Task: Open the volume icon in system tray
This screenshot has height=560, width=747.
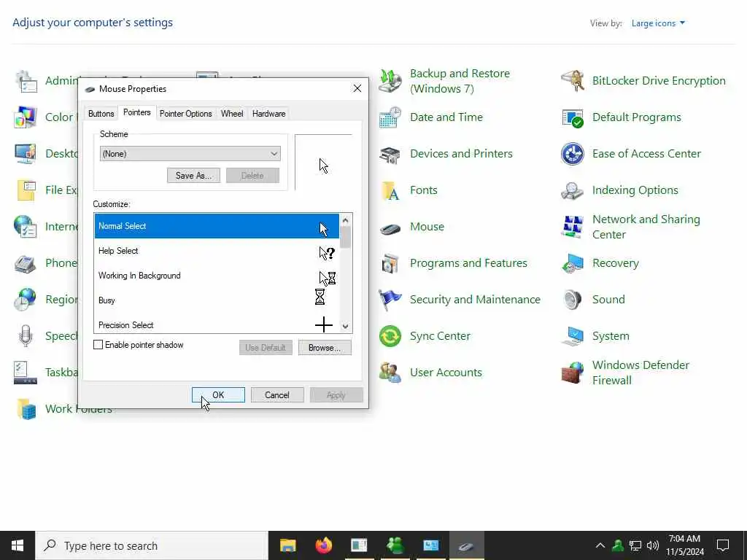Action: [x=653, y=545]
